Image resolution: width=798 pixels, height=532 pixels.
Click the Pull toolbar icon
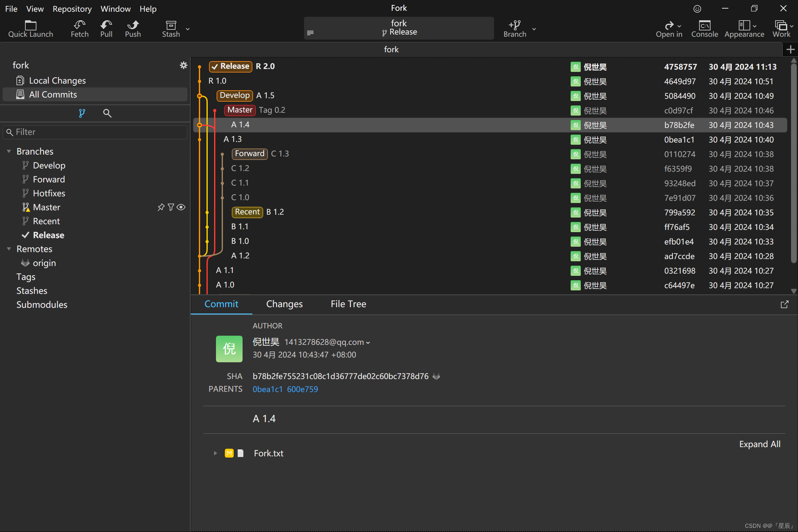106,25
